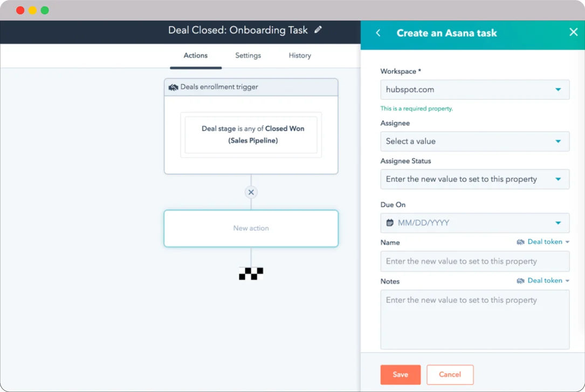This screenshot has height=392, width=585.
Task: Click the 'Workspace *' field label
Action: (401, 71)
